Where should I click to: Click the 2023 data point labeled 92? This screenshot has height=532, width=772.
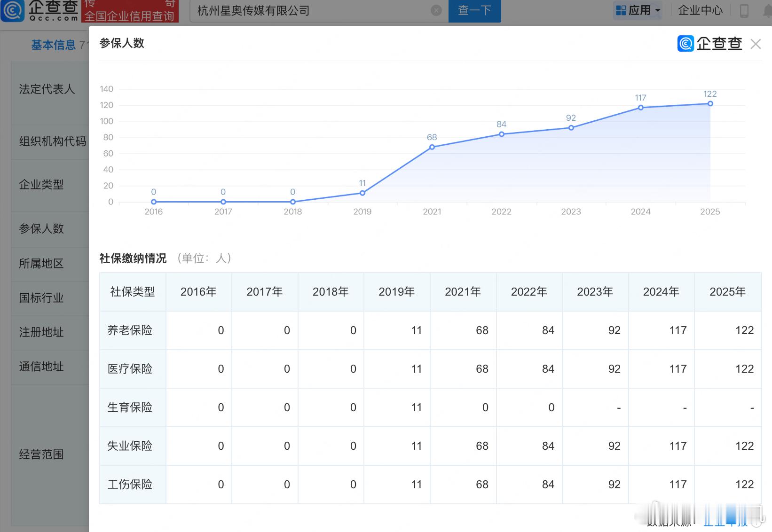tap(571, 128)
